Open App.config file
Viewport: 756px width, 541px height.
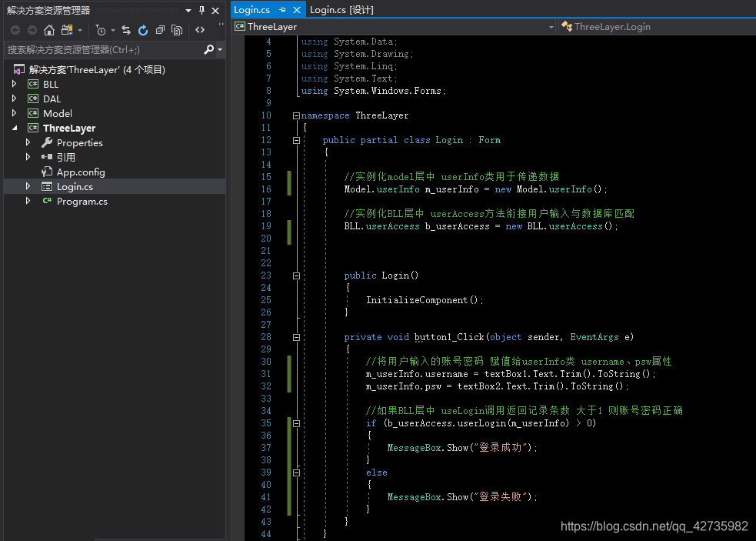pyautogui.click(x=81, y=172)
